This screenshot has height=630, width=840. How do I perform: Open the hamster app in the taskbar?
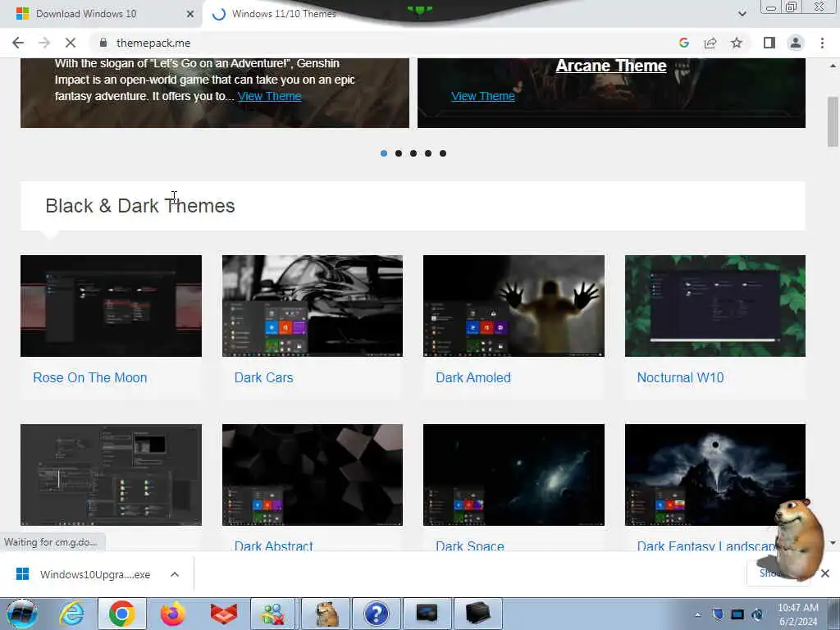point(326,614)
